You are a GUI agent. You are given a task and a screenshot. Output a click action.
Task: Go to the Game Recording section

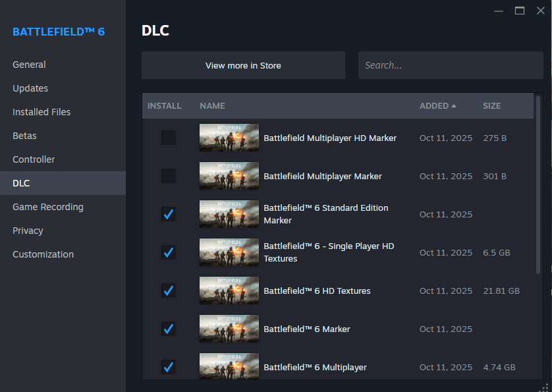tap(47, 206)
